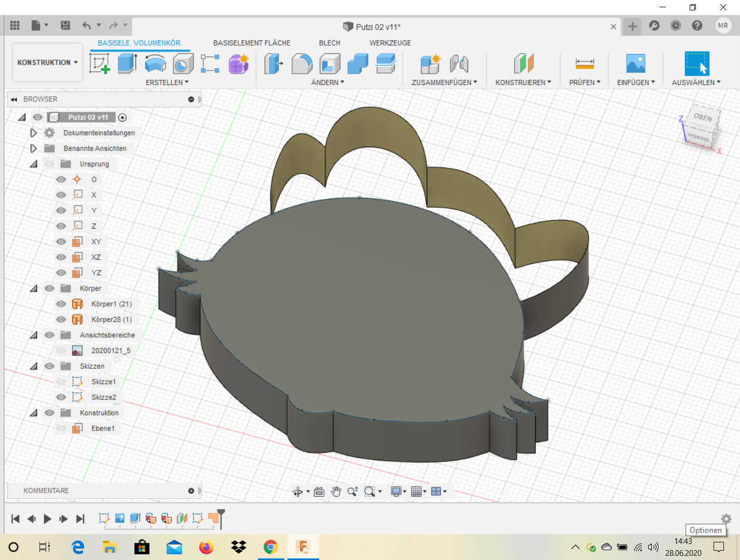This screenshot has height=560, width=740.
Task: Activate the Putzi 02 v11 component radio button
Action: pos(122,117)
